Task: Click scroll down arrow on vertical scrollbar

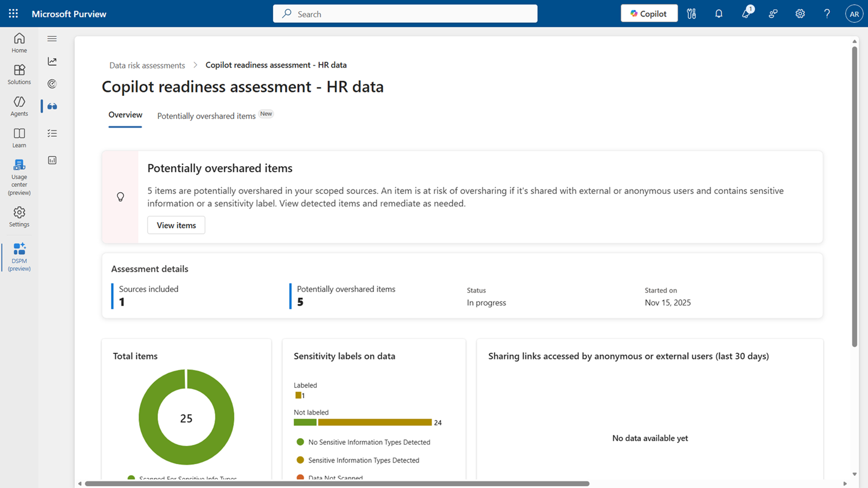Action: (x=855, y=474)
